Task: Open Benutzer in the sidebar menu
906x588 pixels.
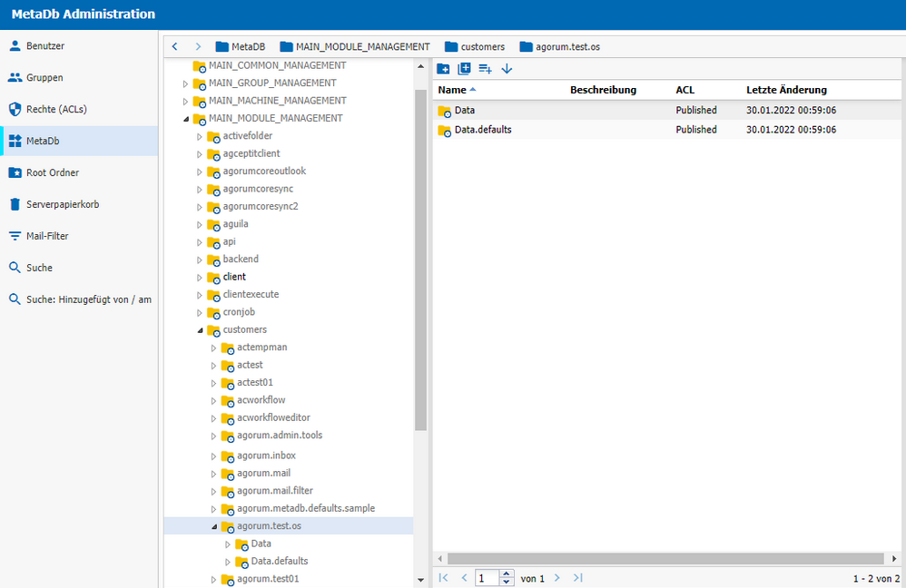Action: pos(79,45)
